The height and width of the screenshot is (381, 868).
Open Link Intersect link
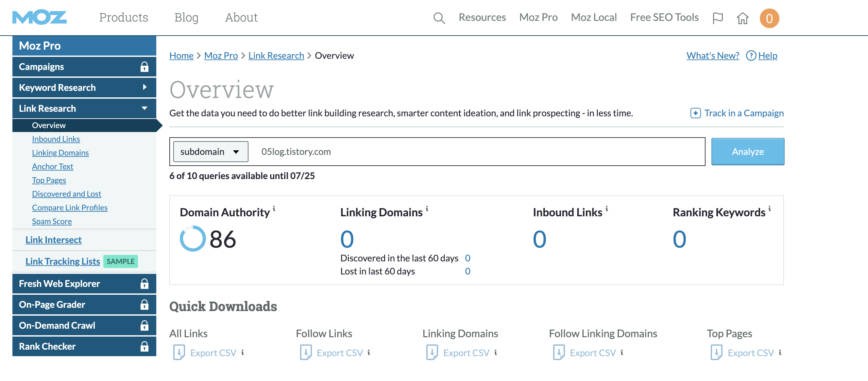(x=54, y=240)
